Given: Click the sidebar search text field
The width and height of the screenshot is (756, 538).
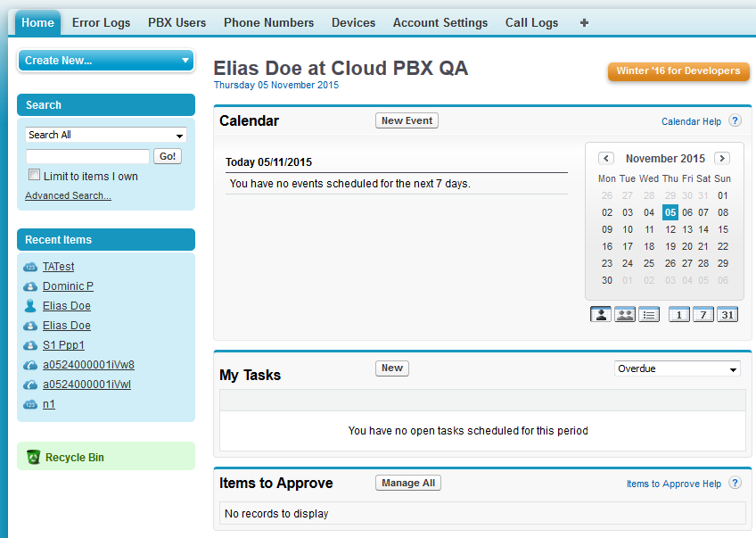Looking at the screenshot, I should tap(87, 156).
